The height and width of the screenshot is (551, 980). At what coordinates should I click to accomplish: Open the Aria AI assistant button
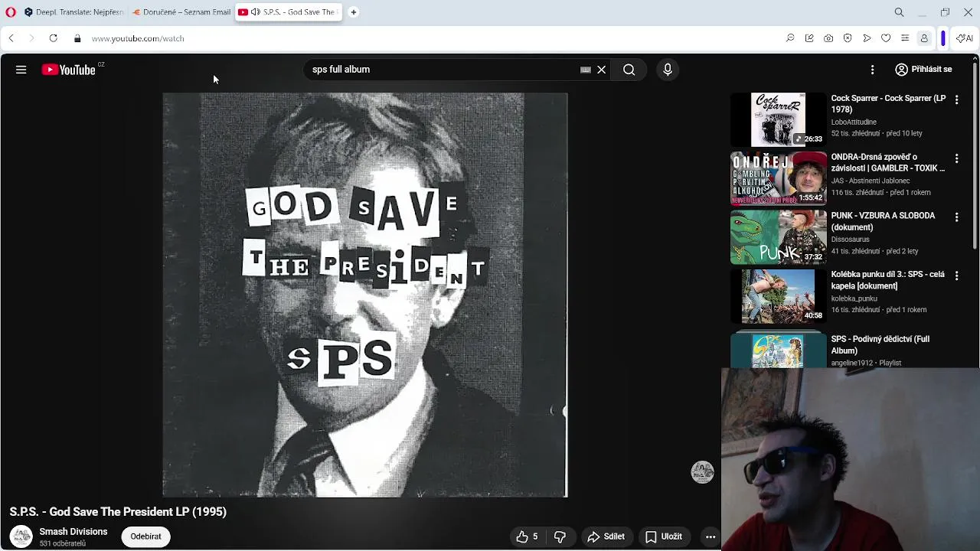pyautogui.click(x=964, y=38)
